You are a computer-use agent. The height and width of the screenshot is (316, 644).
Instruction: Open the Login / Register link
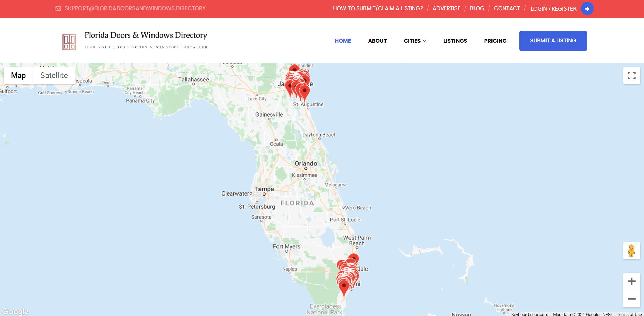553,8
